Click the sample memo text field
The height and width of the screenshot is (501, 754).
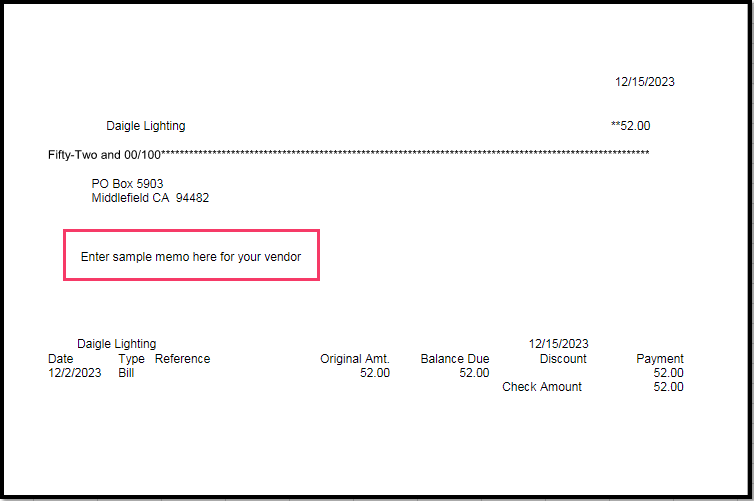[x=191, y=257]
